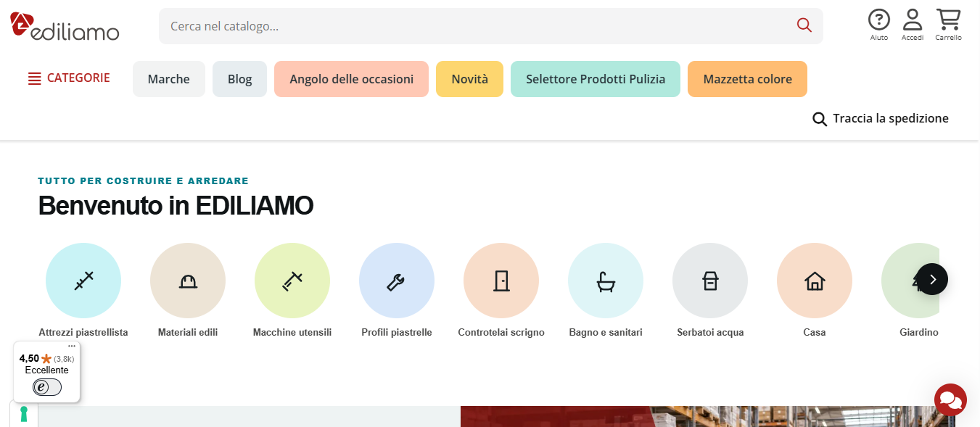Open the Controtelai scrigno door icon
980x427 pixels.
501,281
